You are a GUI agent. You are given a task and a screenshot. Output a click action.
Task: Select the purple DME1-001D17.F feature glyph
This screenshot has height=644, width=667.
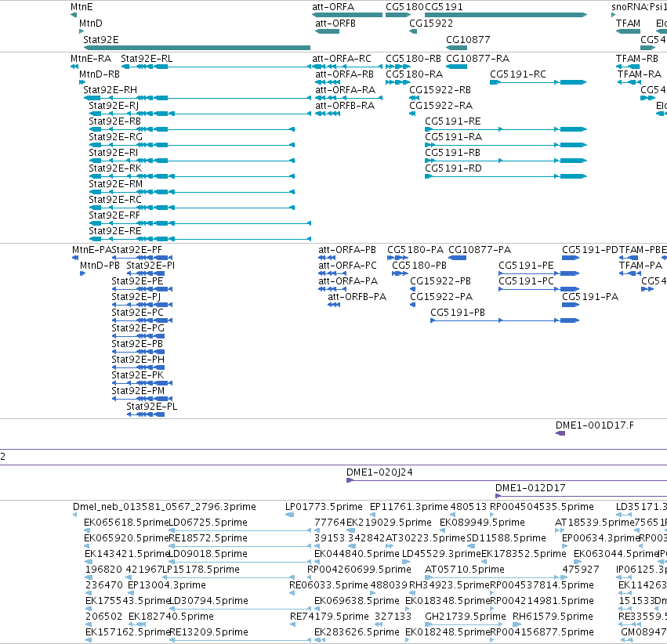point(560,433)
